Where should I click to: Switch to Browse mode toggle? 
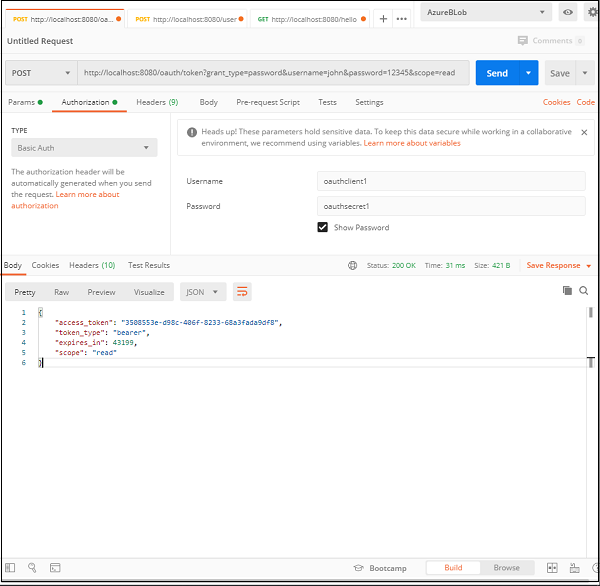(x=506, y=568)
